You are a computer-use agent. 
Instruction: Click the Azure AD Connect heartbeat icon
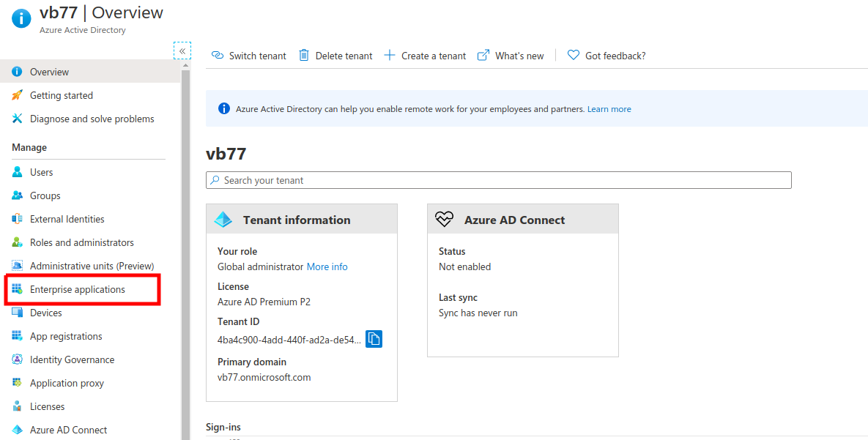[445, 220]
